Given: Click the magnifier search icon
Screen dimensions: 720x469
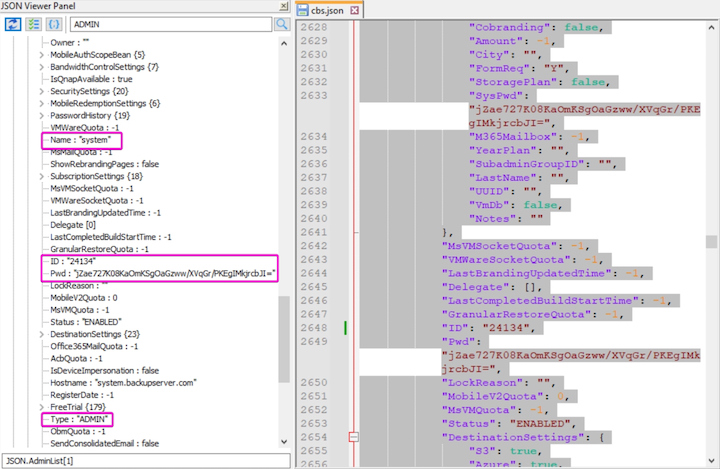Looking at the screenshot, I should pyautogui.click(x=281, y=24).
